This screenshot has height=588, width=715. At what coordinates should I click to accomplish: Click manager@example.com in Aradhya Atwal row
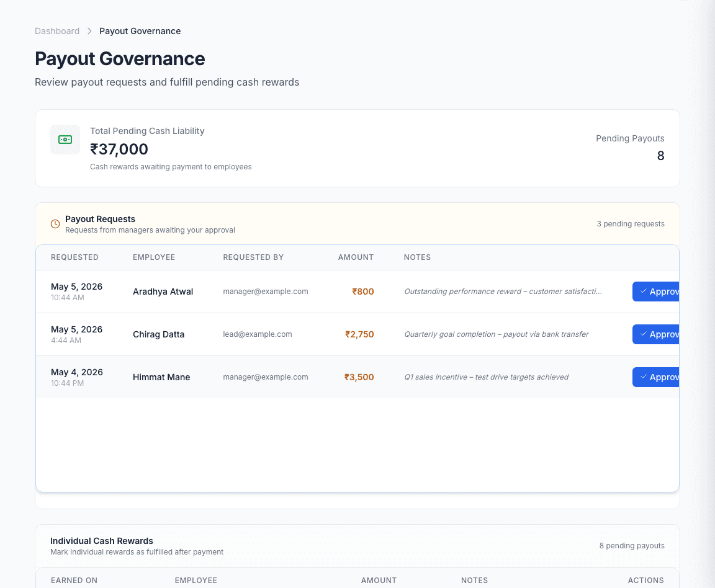[x=266, y=292]
